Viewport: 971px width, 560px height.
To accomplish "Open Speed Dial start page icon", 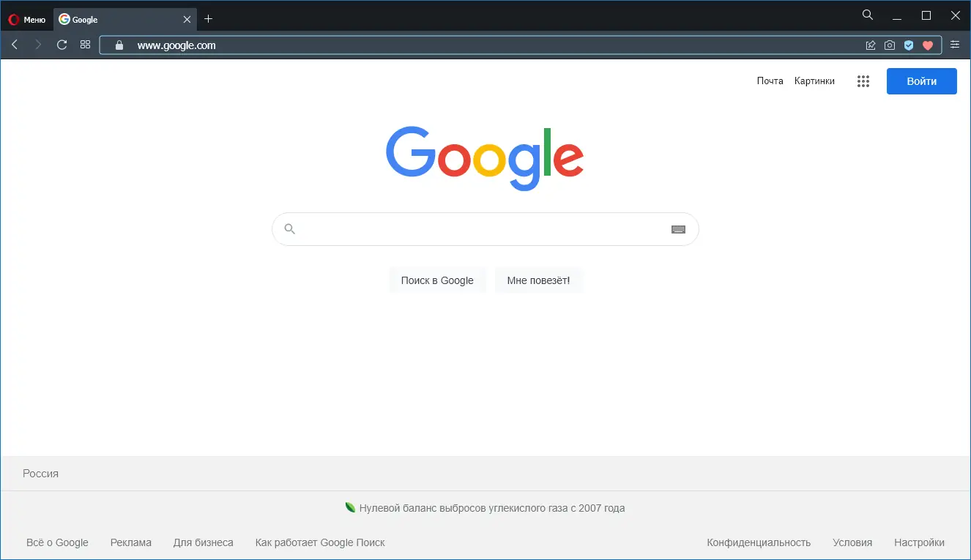I will click(x=85, y=45).
